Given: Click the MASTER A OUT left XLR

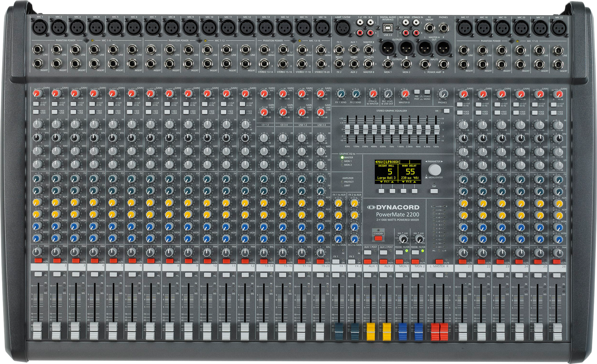Looking at the screenshot, I should (425, 48).
